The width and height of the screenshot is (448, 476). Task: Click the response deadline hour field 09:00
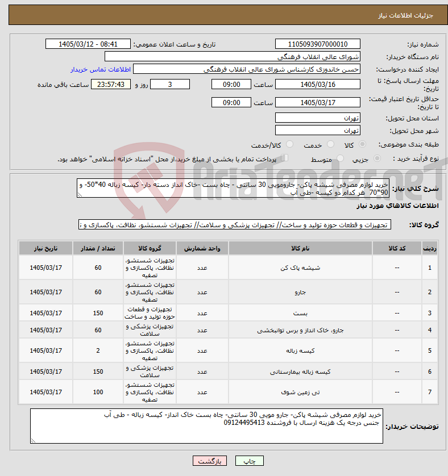pyautogui.click(x=231, y=85)
